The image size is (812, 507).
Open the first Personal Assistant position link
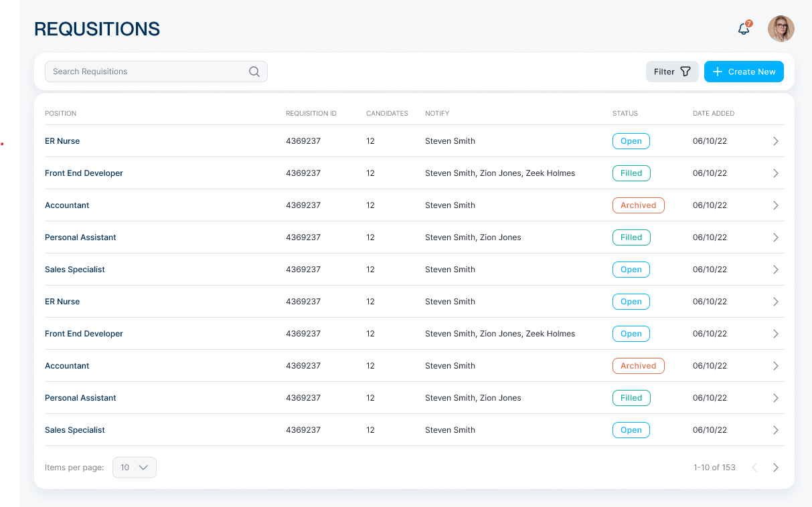(80, 237)
